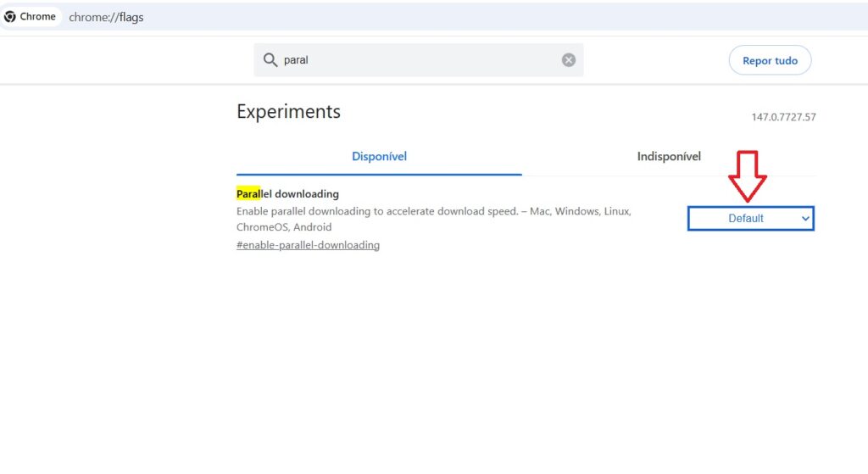Image resolution: width=868 pixels, height=474 pixels.
Task: Switch to the Disponível tab
Action: pos(379,157)
